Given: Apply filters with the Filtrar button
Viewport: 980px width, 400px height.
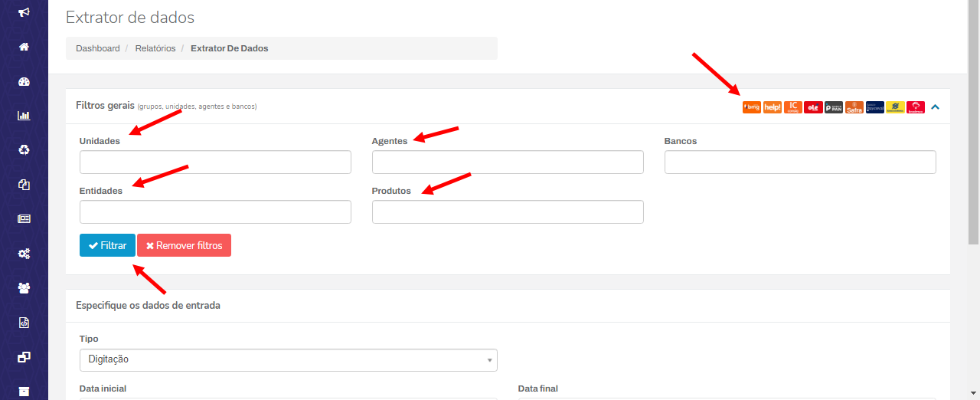Looking at the screenshot, I should coord(107,245).
